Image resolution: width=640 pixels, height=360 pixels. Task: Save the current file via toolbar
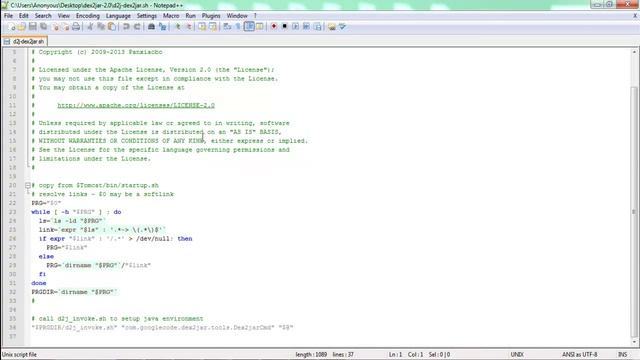click(x=33, y=27)
